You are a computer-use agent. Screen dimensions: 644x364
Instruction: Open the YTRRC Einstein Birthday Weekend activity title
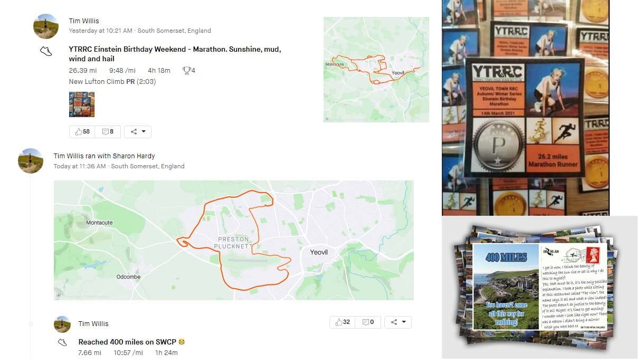(x=175, y=54)
